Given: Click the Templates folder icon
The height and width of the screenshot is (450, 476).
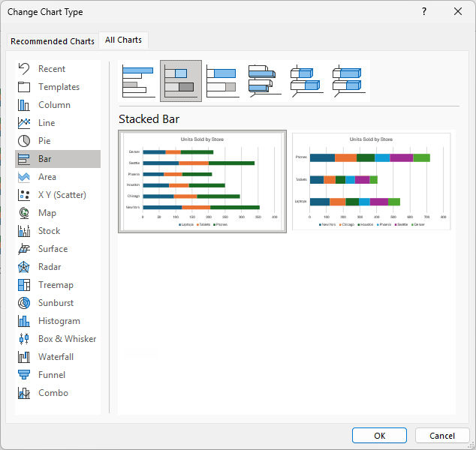Looking at the screenshot, I should pos(24,87).
